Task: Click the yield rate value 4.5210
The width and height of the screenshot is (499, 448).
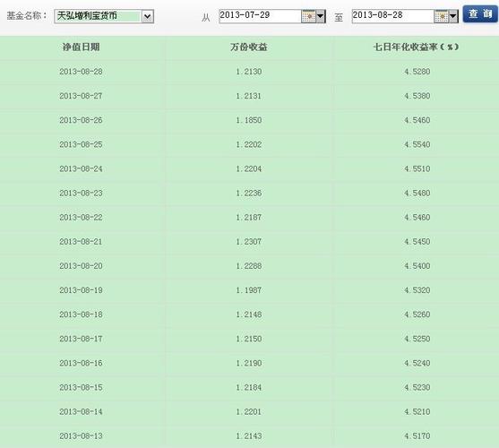Action: click(x=417, y=411)
